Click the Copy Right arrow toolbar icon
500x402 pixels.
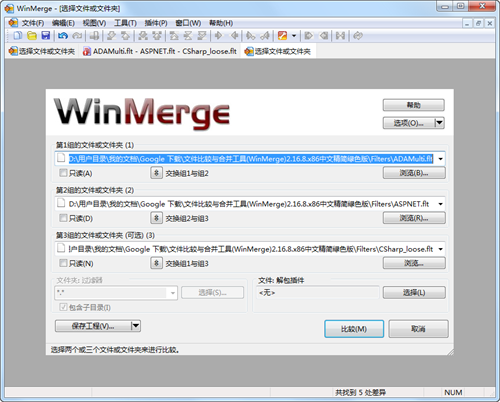[218, 35]
